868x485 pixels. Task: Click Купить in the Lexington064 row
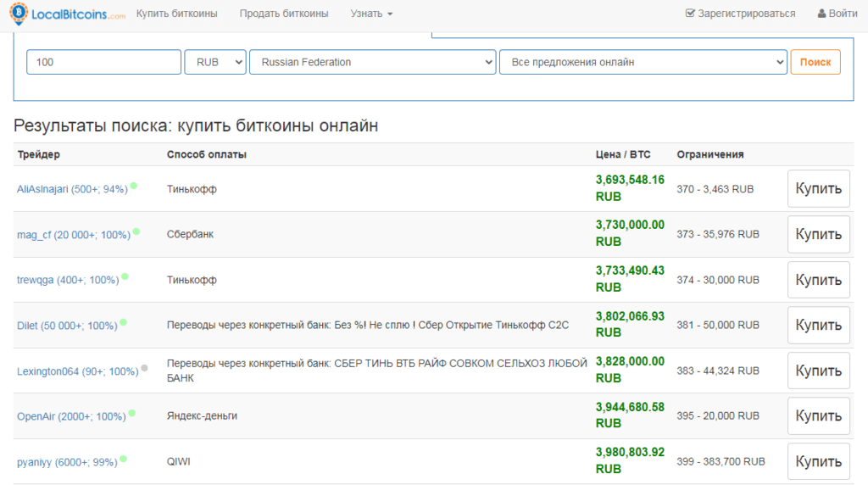coord(818,371)
